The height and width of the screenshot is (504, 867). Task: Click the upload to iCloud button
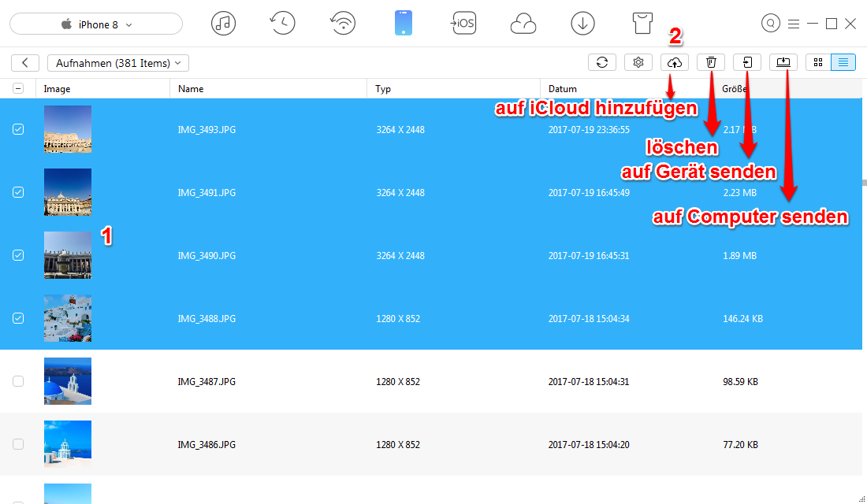(675, 62)
